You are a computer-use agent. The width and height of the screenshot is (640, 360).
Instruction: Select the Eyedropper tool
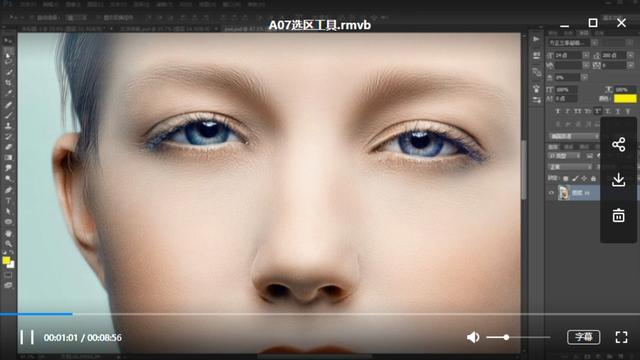coord(8,93)
